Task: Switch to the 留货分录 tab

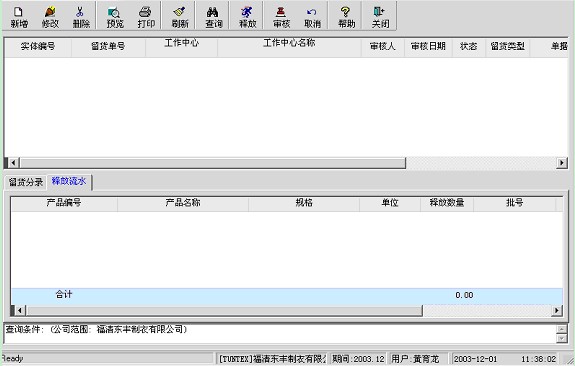Action: pos(26,182)
